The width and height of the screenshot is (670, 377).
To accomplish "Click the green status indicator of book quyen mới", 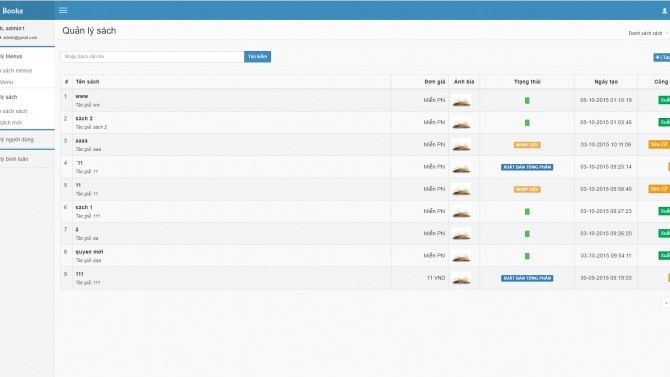I will 527,256.
